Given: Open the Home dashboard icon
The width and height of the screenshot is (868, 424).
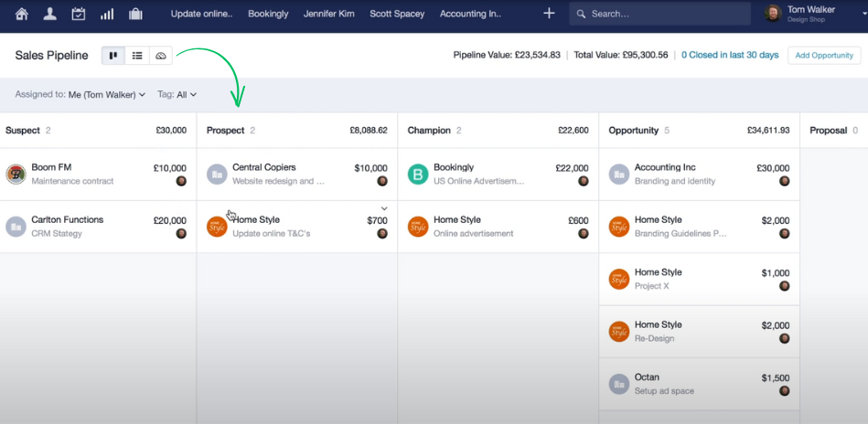Looking at the screenshot, I should point(22,14).
